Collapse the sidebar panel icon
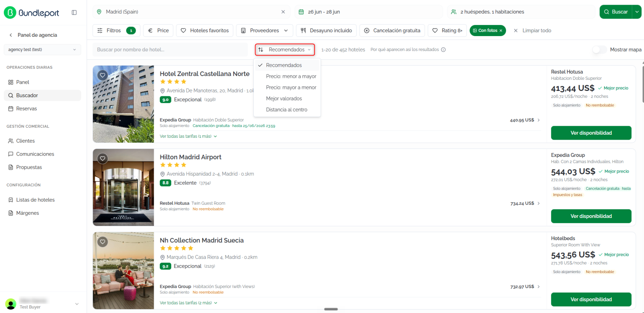 (x=74, y=13)
